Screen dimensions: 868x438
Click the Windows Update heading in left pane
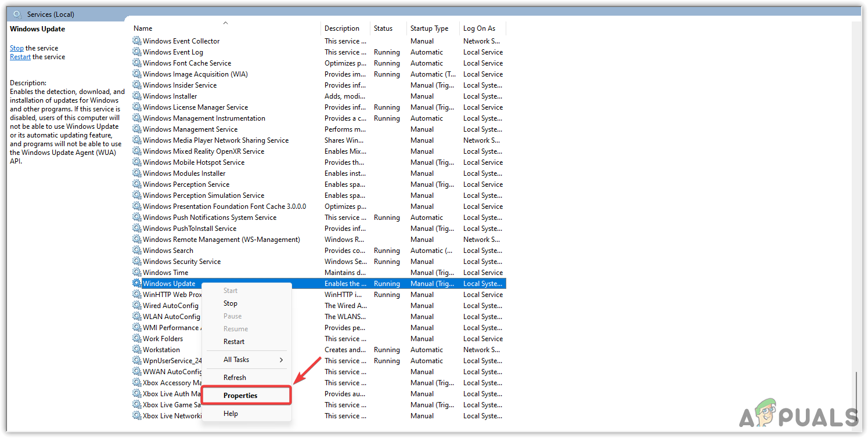[38, 29]
